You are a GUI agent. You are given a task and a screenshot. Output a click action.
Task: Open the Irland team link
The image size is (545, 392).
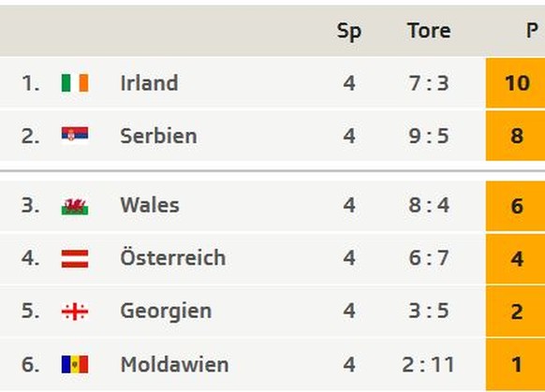point(149,83)
